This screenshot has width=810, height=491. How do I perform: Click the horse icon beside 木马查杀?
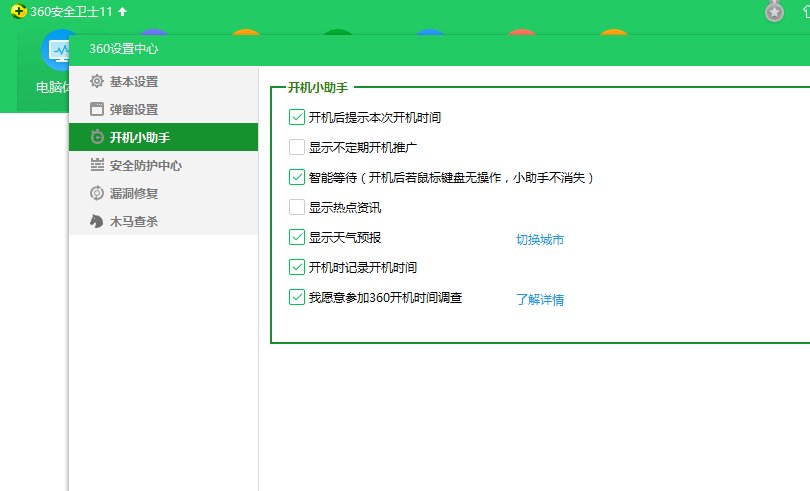97,221
